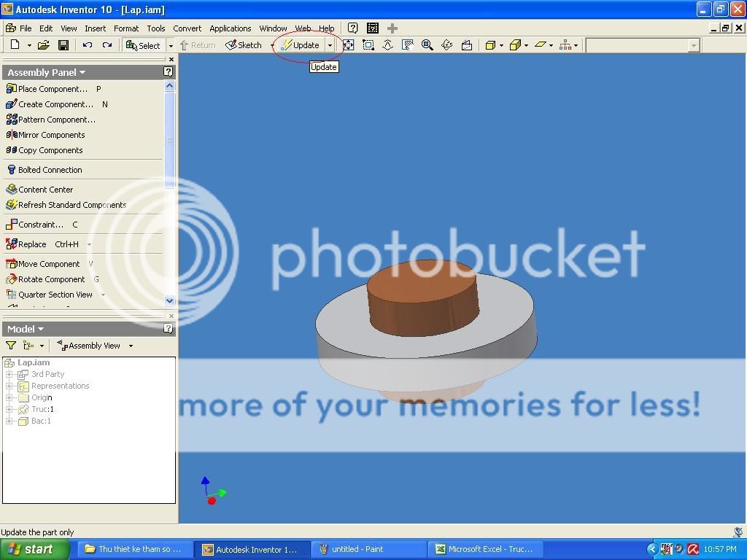Save the assembly with the floppy disk icon

[63, 44]
